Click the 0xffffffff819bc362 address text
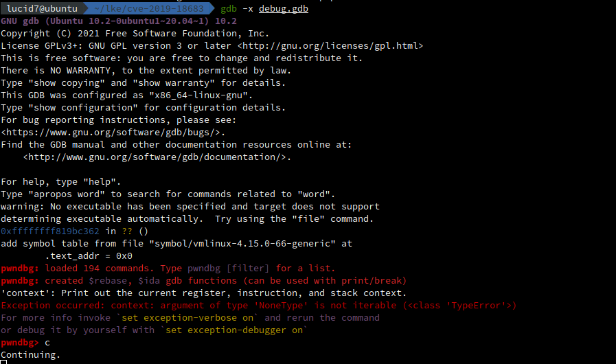Screen dimensions: 616x364 (x=50, y=231)
